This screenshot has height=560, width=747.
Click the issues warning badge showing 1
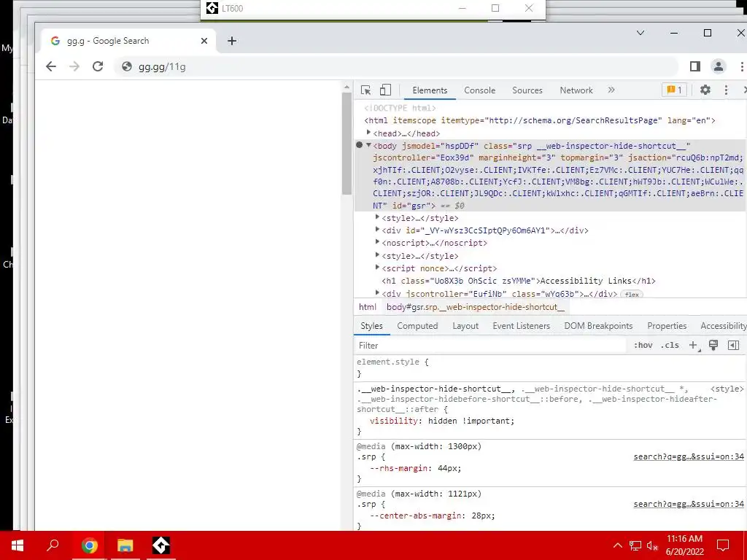click(x=674, y=90)
